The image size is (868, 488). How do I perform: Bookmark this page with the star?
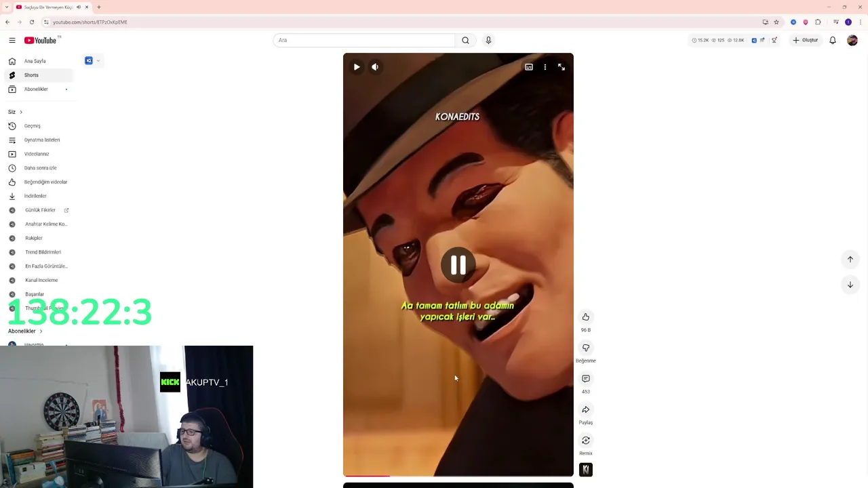[x=776, y=22]
